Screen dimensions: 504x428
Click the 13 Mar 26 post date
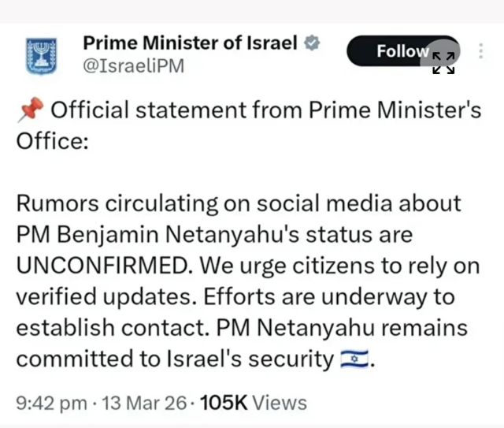144,404
